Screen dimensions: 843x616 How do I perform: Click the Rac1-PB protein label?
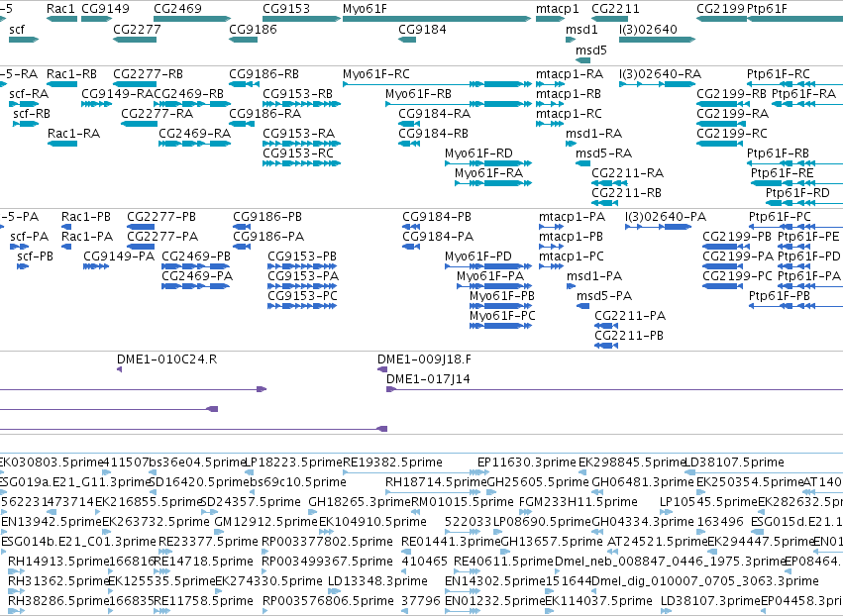tap(86, 217)
